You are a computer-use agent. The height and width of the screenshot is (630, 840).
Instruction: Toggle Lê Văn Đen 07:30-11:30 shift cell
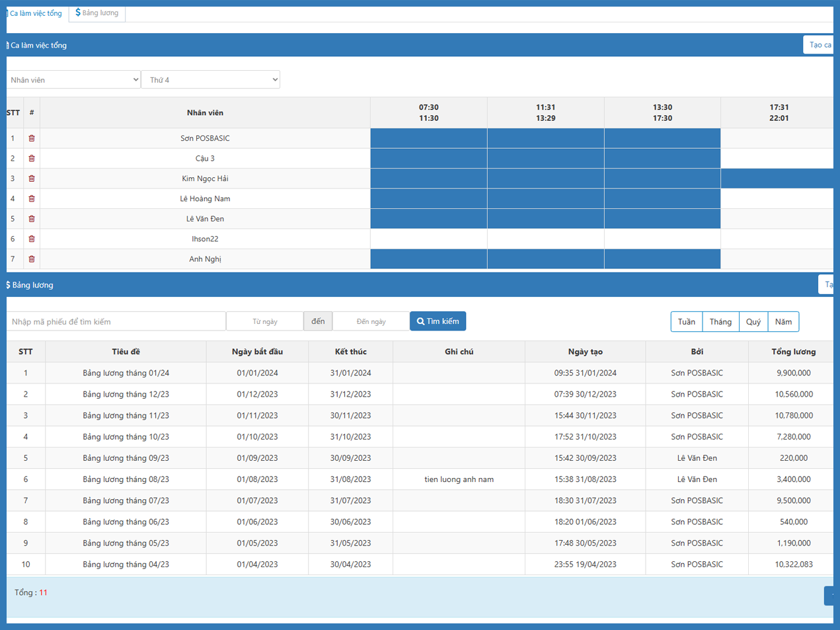coord(429,219)
